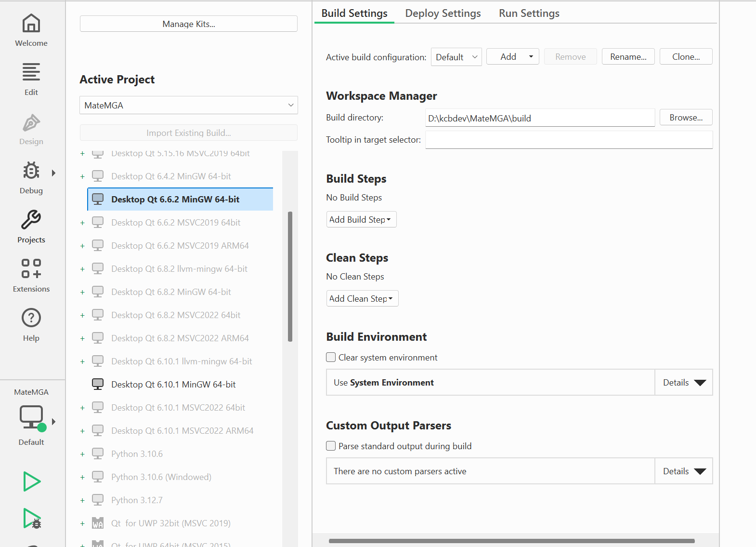
Task: Click the green Run button
Action: click(32, 481)
